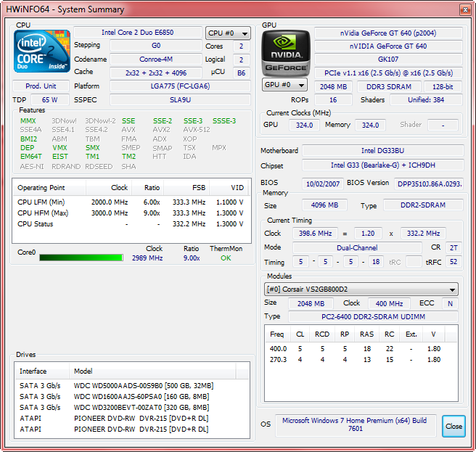Screen dimensions: 476x452
Task: Click the BIOS date 10/02/2007 field
Action: tap(323, 184)
